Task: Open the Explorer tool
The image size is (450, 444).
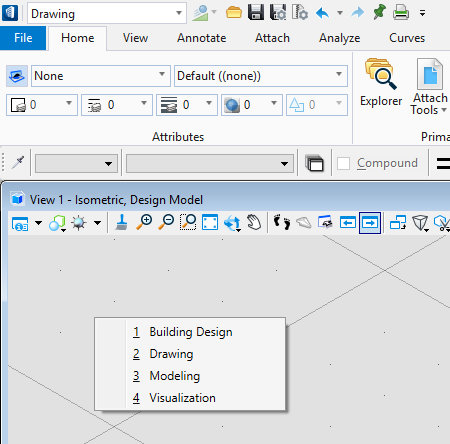Action: point(381,82)
